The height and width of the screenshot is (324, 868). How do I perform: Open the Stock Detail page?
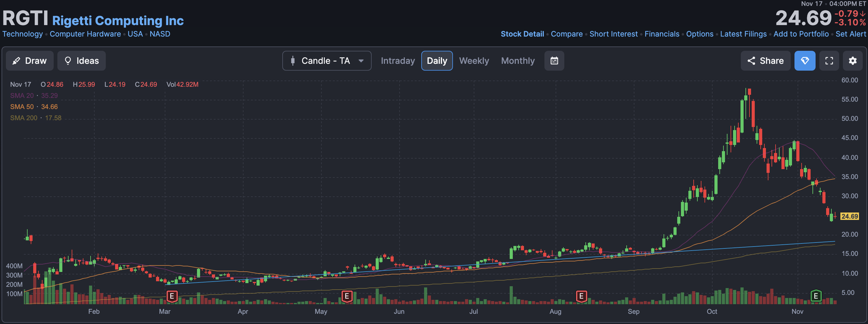pyautogui.click(x=522, y=34)
